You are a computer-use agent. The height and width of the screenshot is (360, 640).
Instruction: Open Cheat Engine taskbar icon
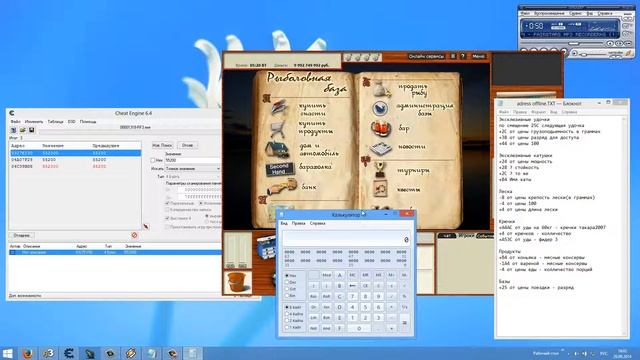point(69,353)
